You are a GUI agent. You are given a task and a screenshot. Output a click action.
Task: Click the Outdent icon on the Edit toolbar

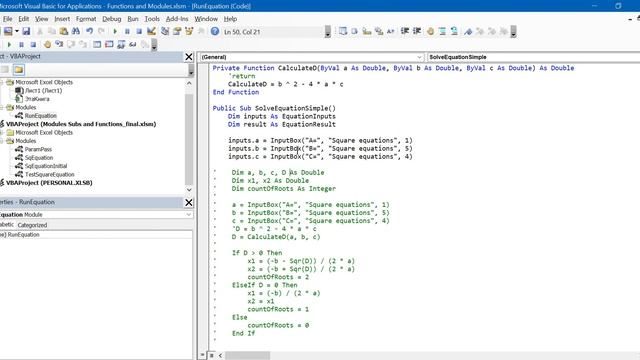click(417, 31)
